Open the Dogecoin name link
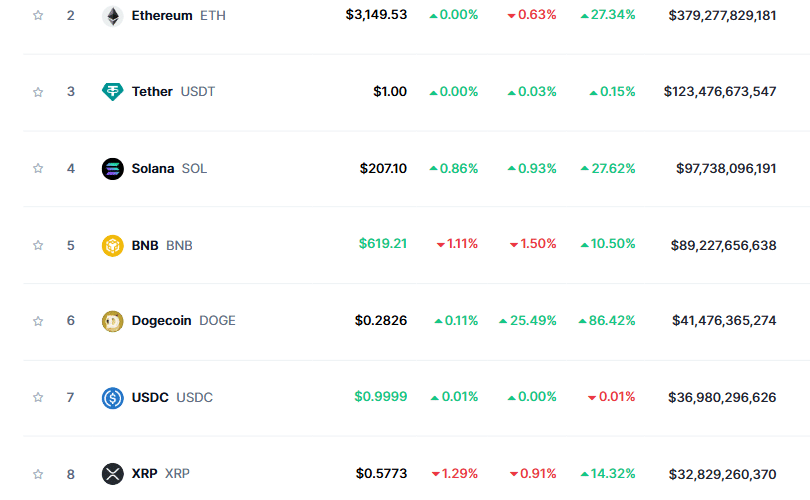This screenshot has height=500, width=810. coord(161,321)
